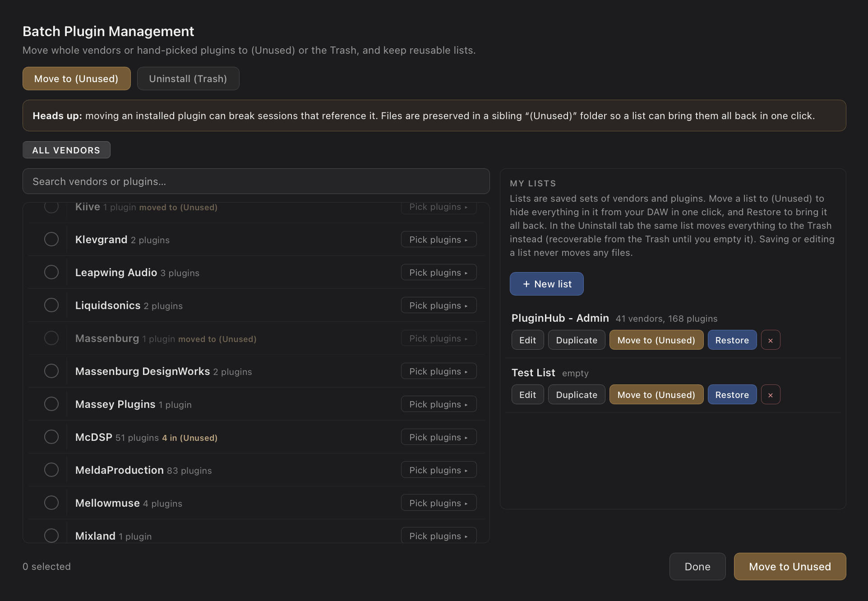Click the PluginHub - Admin list title
The width and height of the screenshot is (868, 601).
point(560,318)
